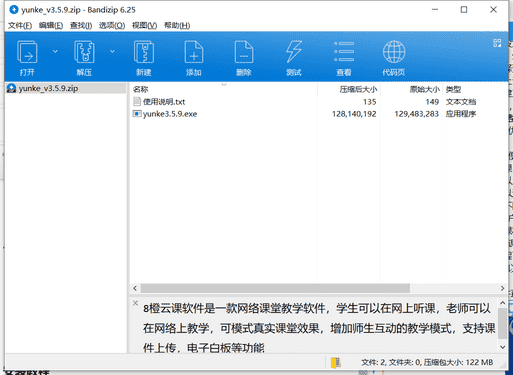Click the original size value 129,483,283
Viewport: 513px width, 375px height.
tap(416, 114)
